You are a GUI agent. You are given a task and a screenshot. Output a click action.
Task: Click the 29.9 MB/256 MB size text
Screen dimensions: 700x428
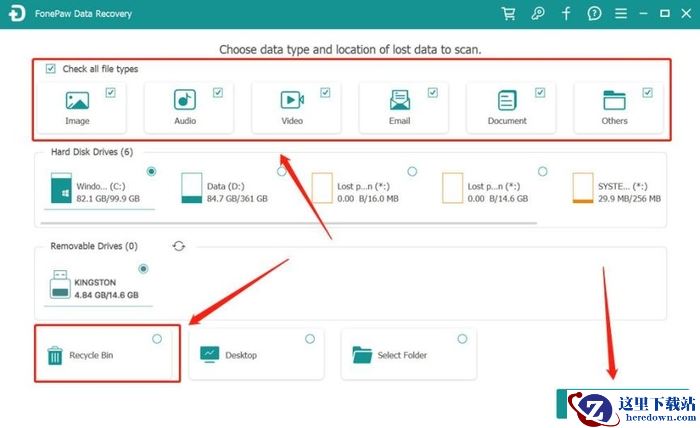point(629,199)
